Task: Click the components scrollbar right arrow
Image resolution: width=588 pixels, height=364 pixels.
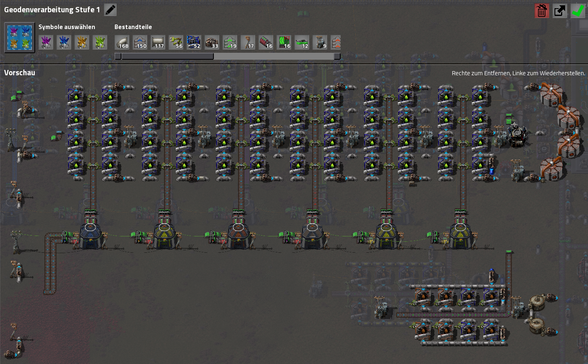Action: (x=337, y=56)
